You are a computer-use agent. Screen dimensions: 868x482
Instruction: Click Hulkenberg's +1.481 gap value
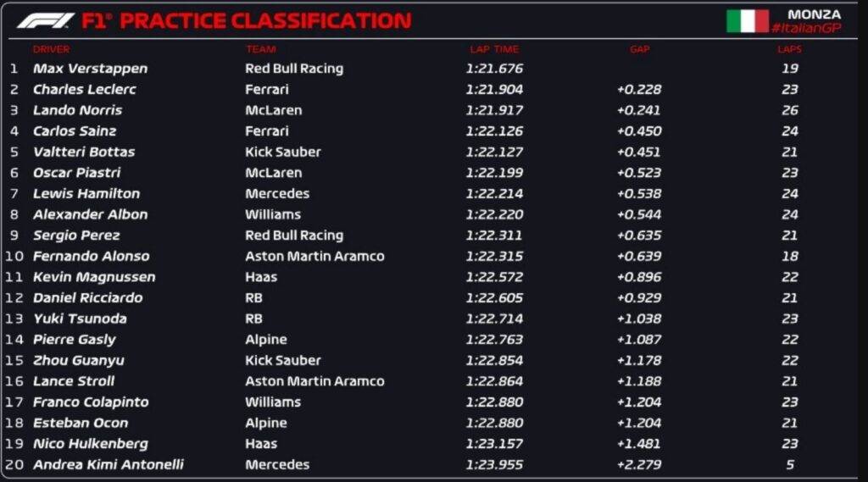pyautogui.click(x=639, y=444)
